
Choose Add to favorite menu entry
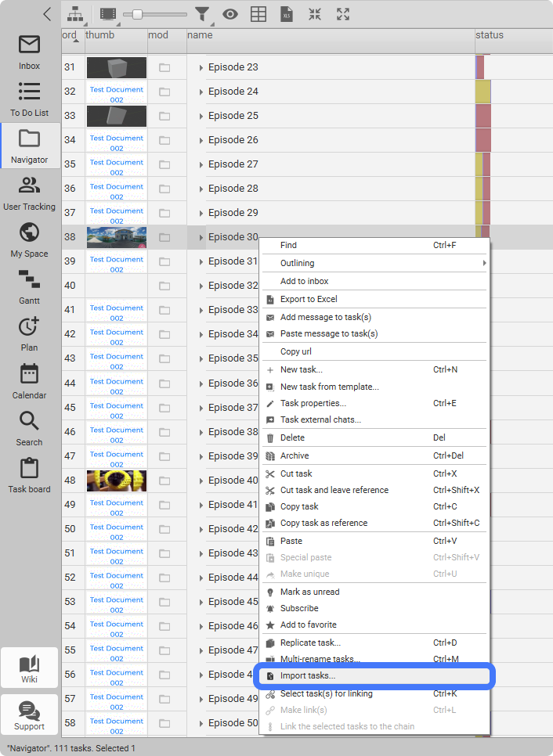pos(374,625)
